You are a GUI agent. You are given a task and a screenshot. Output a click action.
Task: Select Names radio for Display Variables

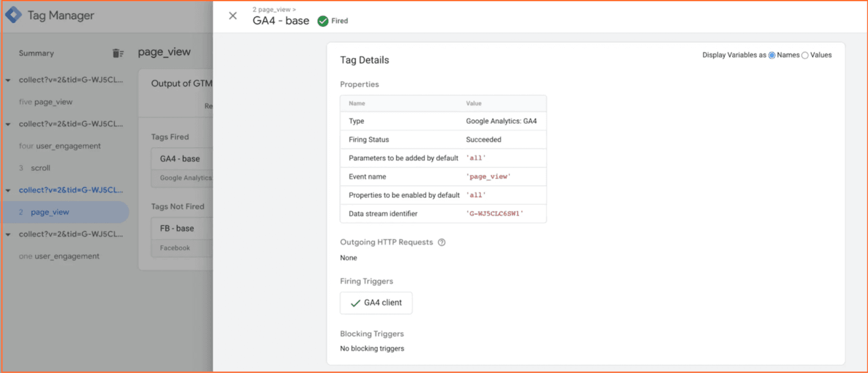(772, 55)
